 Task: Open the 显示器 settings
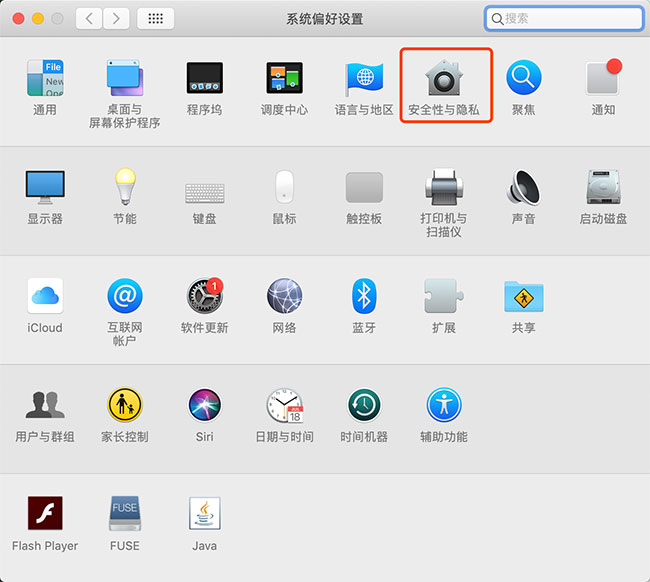click(45, 188)
